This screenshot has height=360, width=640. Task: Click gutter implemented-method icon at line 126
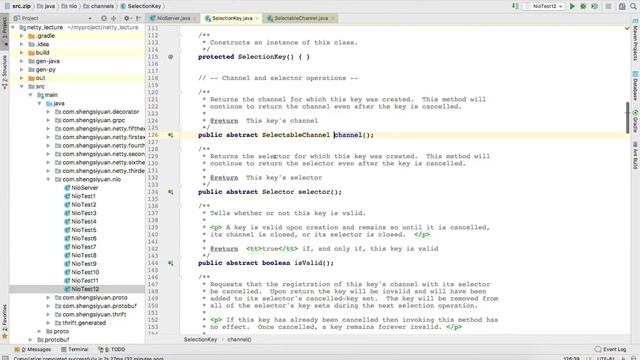(171, 135)
